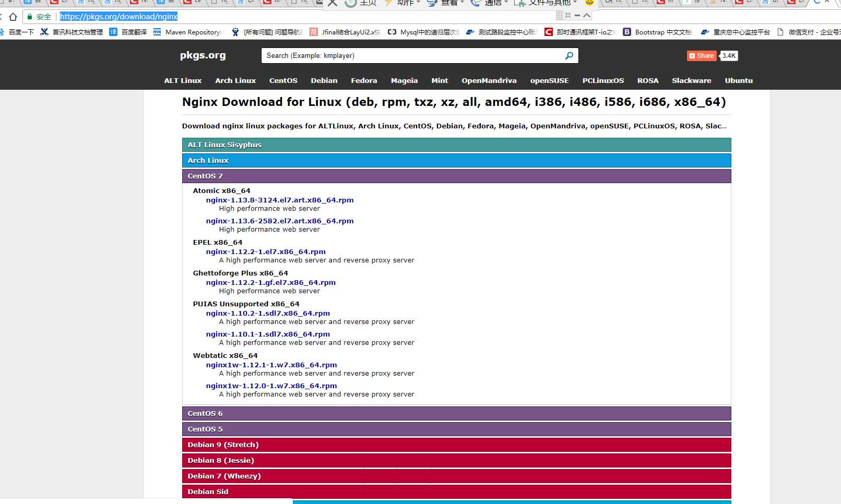The height and width of the screenshot is (504, 841).
Task: Open ALT Linux in the nav bar
Action: 183,80
